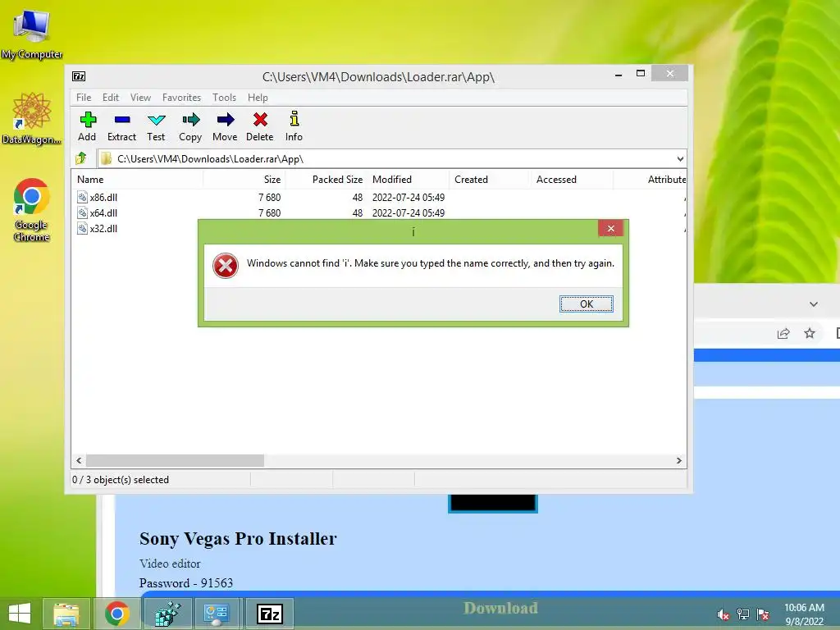Click the Password - 91563 text
This screenshot has width=840, height=630.
coord(186,583)
